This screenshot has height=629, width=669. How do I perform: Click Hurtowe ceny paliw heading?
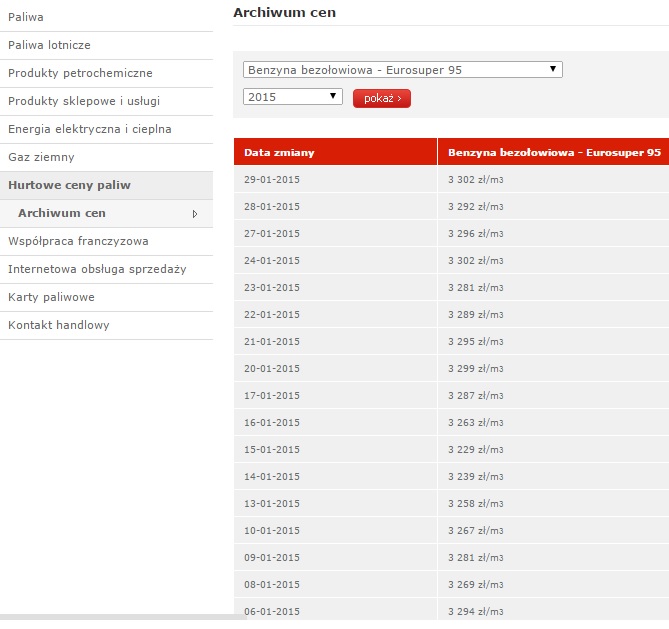click(69, 185)
